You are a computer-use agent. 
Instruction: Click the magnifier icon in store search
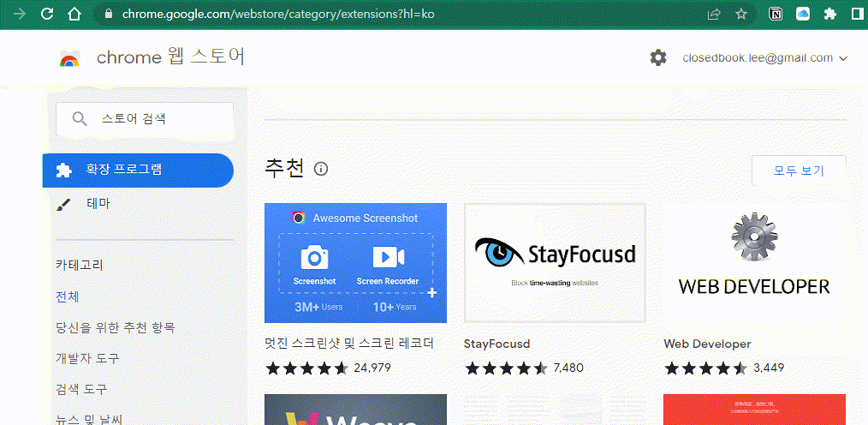80,118
